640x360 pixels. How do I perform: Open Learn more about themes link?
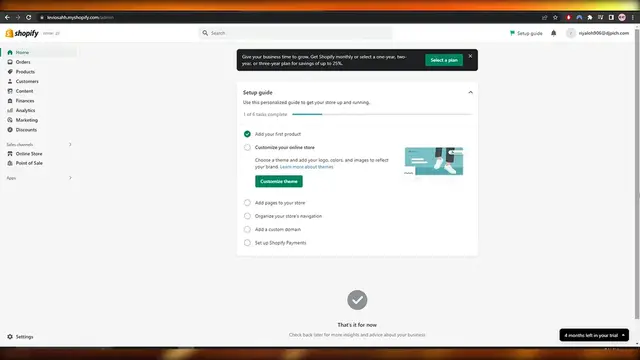coord(307,167)
